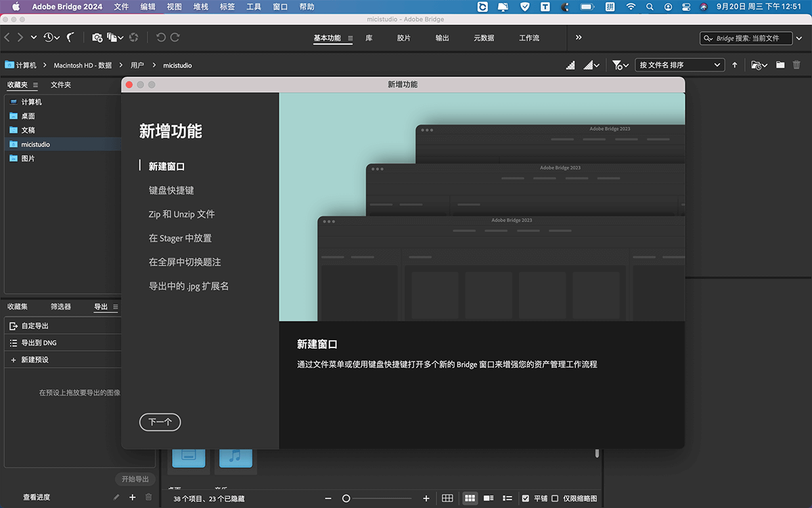The height and width of the screenshot is (508, 812).
Task: Click the boomerang return-to-app icon
Action: [70, 38]
